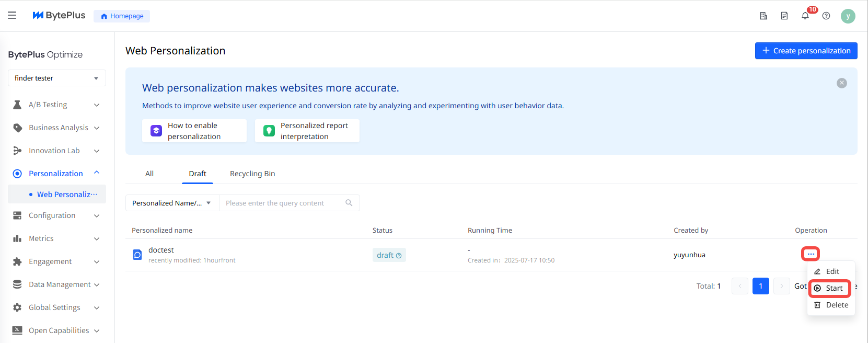868x343 pixels.
Task: Go to the Homepage breadcrumb
Action: 122,16
